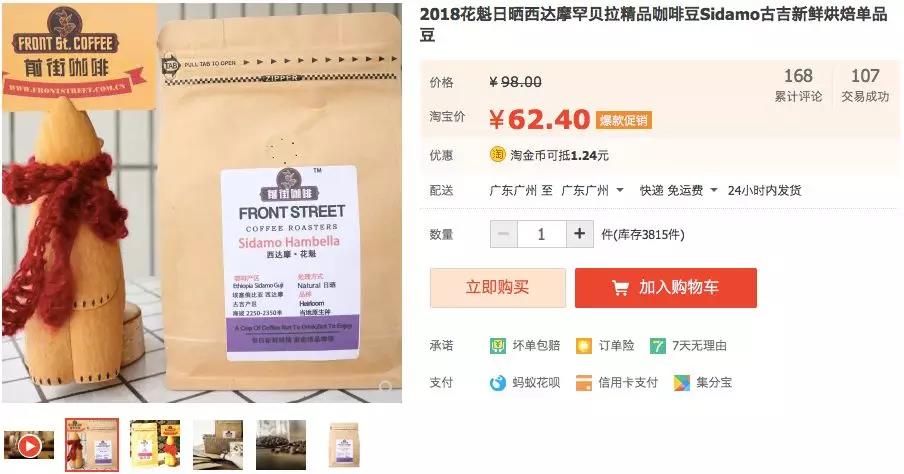This screenshot has height=474, width=904.
Task: Open the 168 累计评论 reviews
Action: coord(798,85)
